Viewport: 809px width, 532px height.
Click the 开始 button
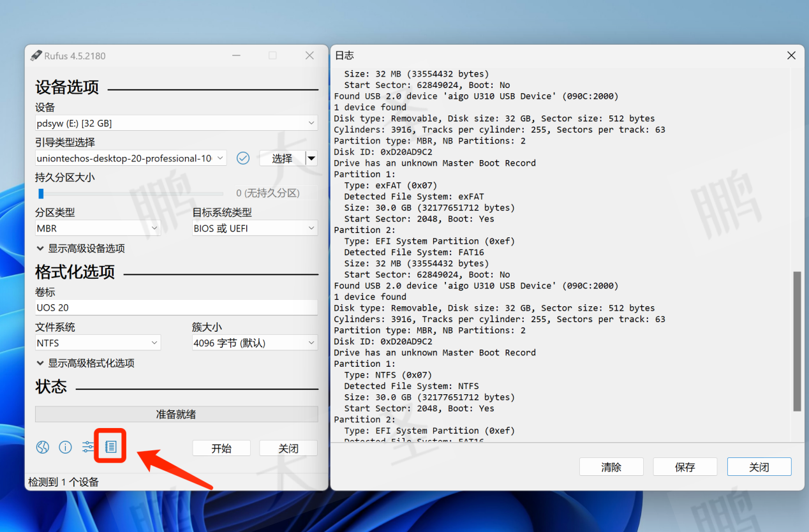pyautogui.click(x=221, y=448)
